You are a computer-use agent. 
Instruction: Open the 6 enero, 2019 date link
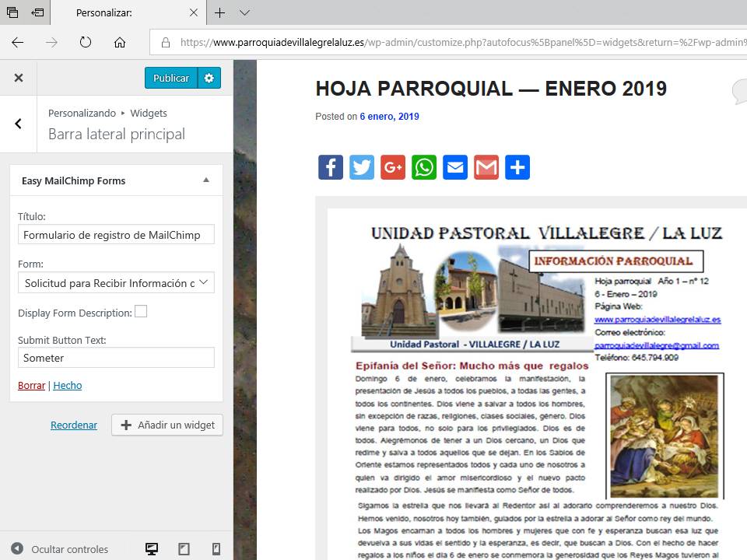point(389,116)
